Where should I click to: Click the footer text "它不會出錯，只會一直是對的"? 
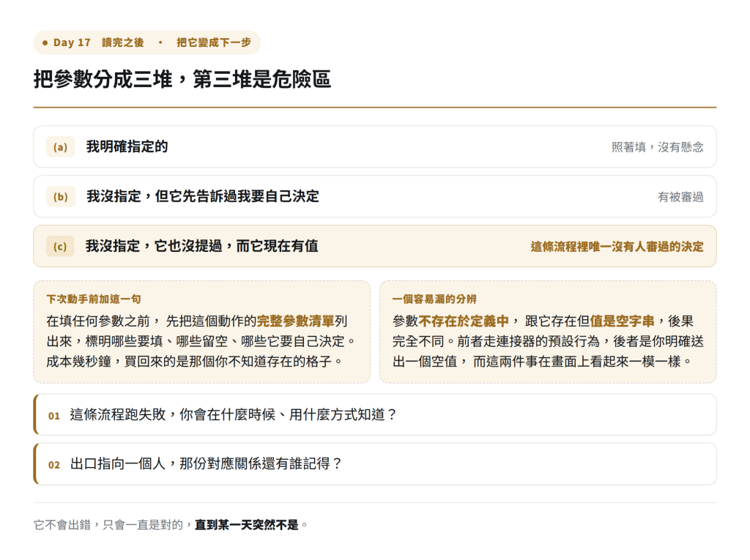[x=108, y=525]
